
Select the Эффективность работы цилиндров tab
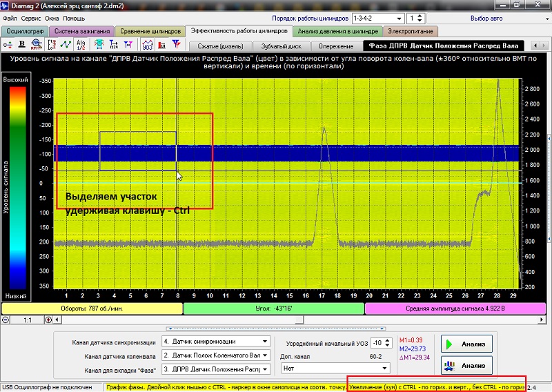239,31
